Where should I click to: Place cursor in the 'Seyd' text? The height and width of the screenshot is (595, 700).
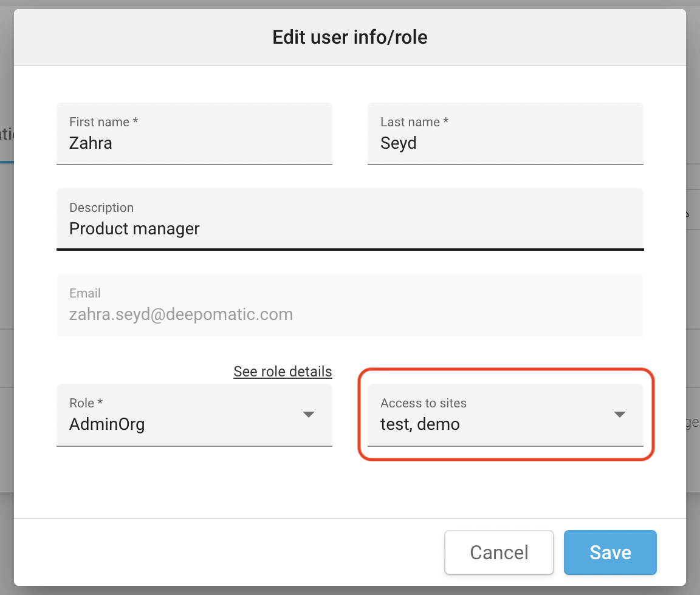tap(399, 143)
